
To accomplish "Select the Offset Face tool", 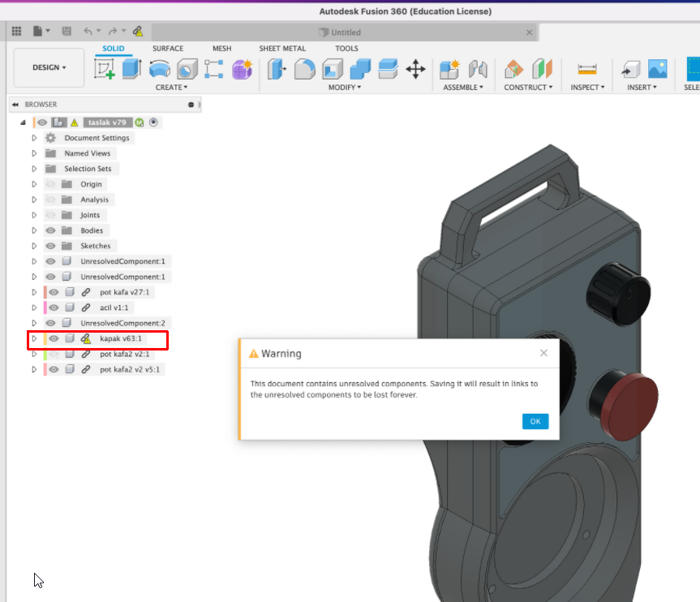I will 388,69.
